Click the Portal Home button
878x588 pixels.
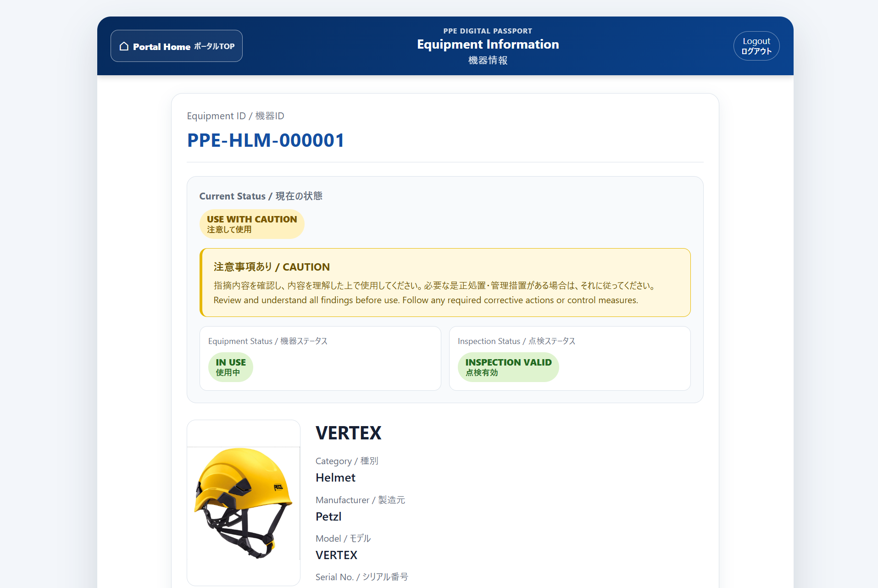pos(177,46)
